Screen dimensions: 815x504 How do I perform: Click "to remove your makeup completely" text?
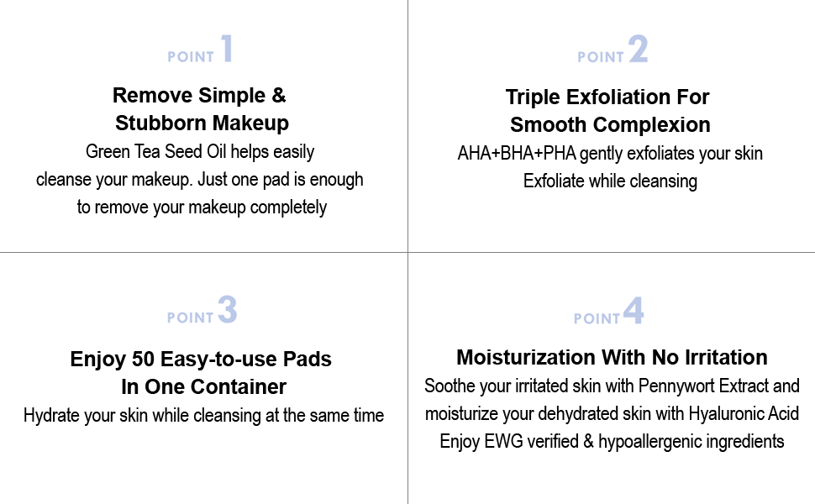tap(202, 207)
